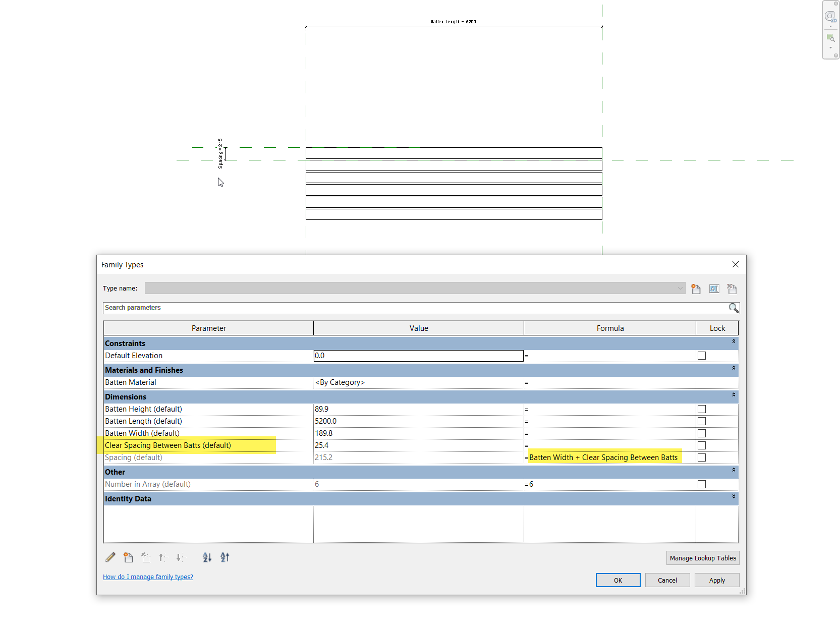
Task: Select the pencil icon to edit a parameter
Action: (110, 557)
